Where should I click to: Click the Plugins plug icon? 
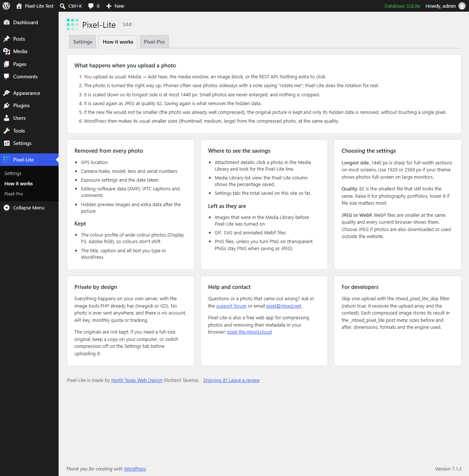(x=7, y=105)
